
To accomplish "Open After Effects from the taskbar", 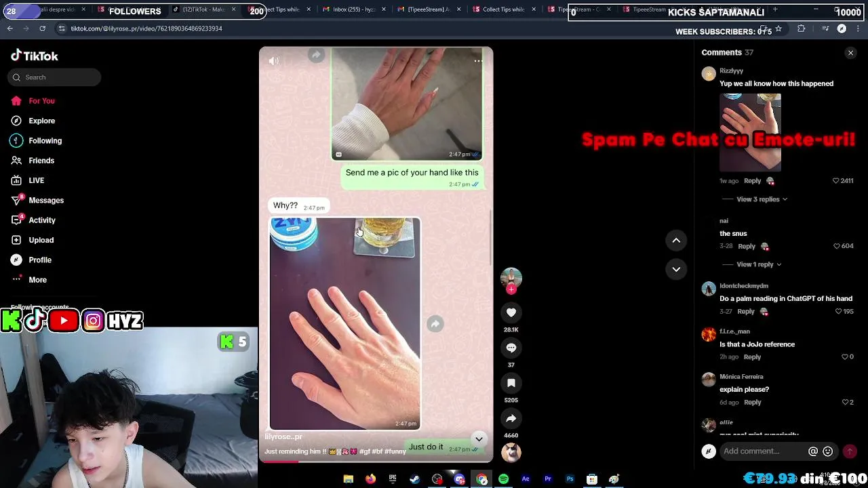I will (526, 479).
